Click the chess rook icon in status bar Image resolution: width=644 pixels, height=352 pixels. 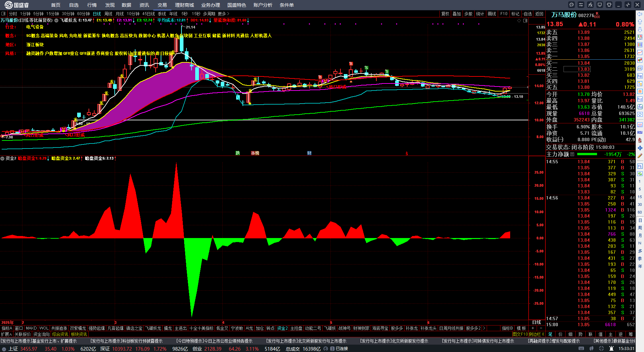(611, 349)
